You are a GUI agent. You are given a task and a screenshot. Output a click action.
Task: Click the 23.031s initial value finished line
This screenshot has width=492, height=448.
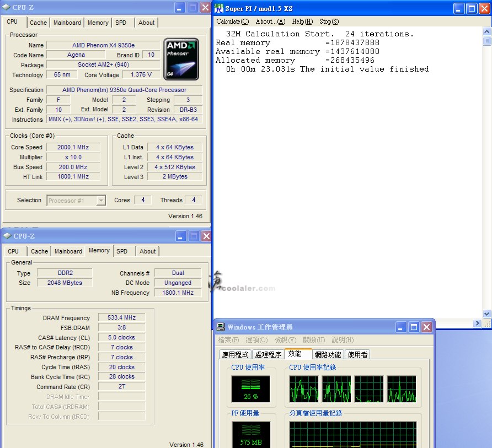[x=327, y=69]
